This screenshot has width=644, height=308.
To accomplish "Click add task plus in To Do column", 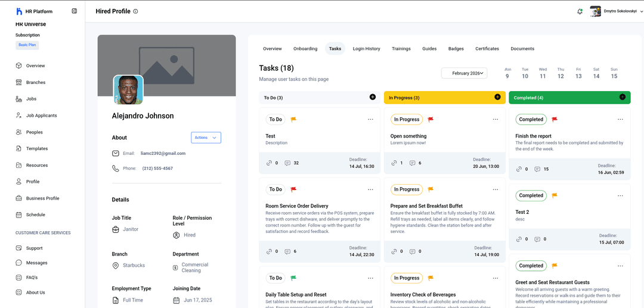I will click(x=373, y=97).
